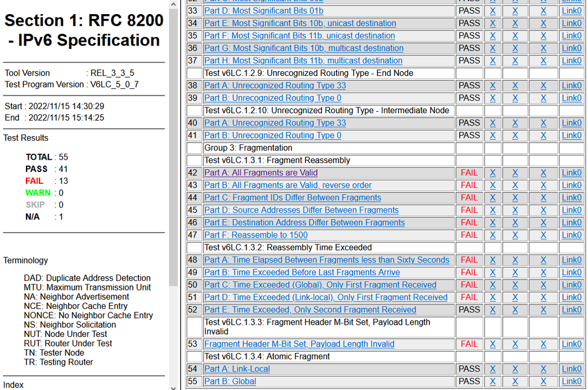Screen dimensions: 588x390
Task: Open Link0 in row 47
Action: [572, 235]
